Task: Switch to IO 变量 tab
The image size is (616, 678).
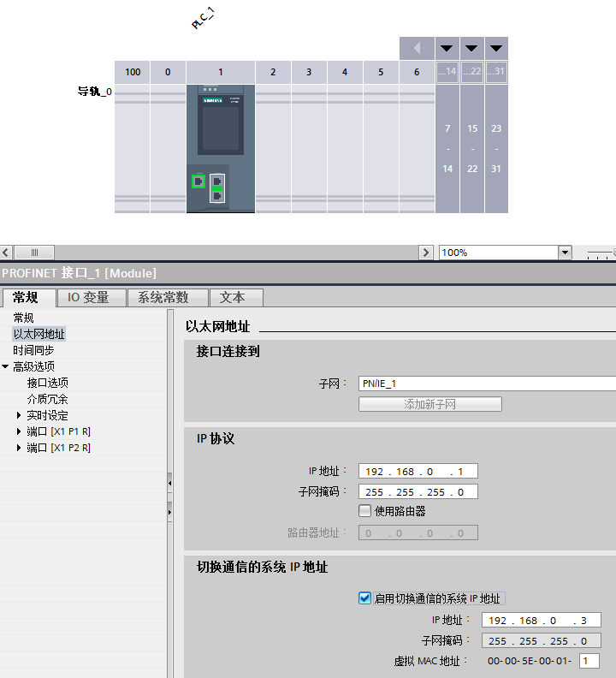Action: point(92,298)
